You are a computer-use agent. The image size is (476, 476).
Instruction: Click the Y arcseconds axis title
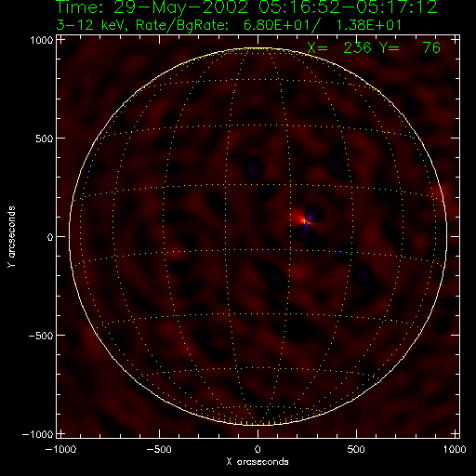point(11,237)
